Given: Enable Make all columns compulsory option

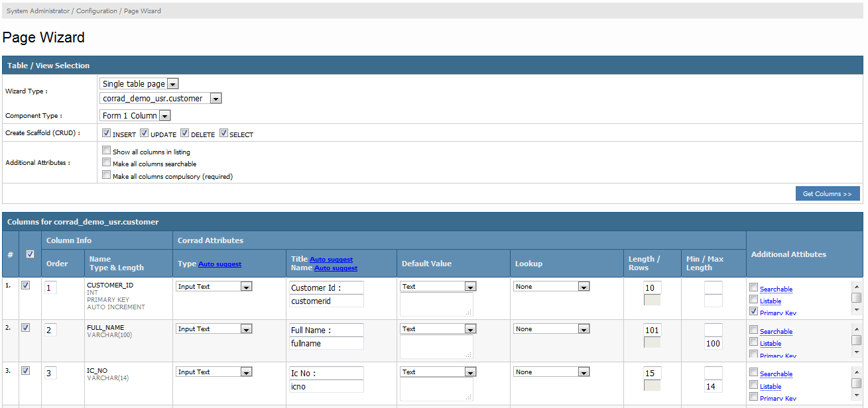Looking at the screenshot, I should [x=106, y=176].
